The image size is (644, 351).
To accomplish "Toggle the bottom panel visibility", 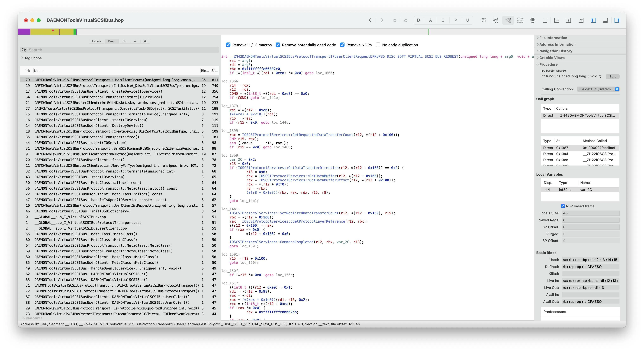I will click(x=605, y=20).
